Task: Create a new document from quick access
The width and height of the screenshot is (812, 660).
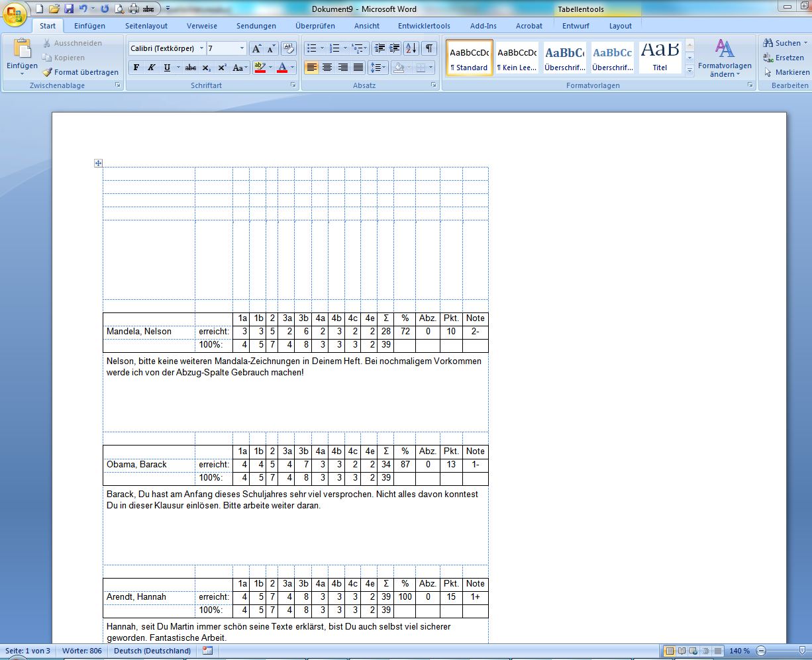Action: (x=39, y=9)
